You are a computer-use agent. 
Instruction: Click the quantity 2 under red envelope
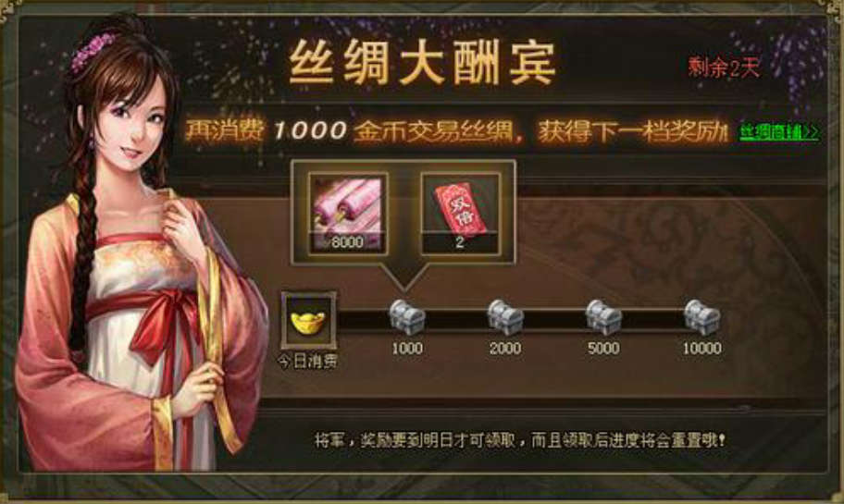[460, 242]
